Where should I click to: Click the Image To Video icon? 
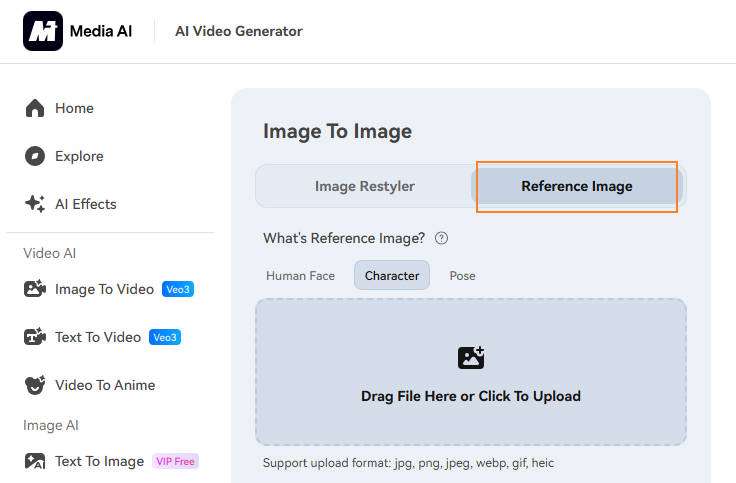(35, 289)
